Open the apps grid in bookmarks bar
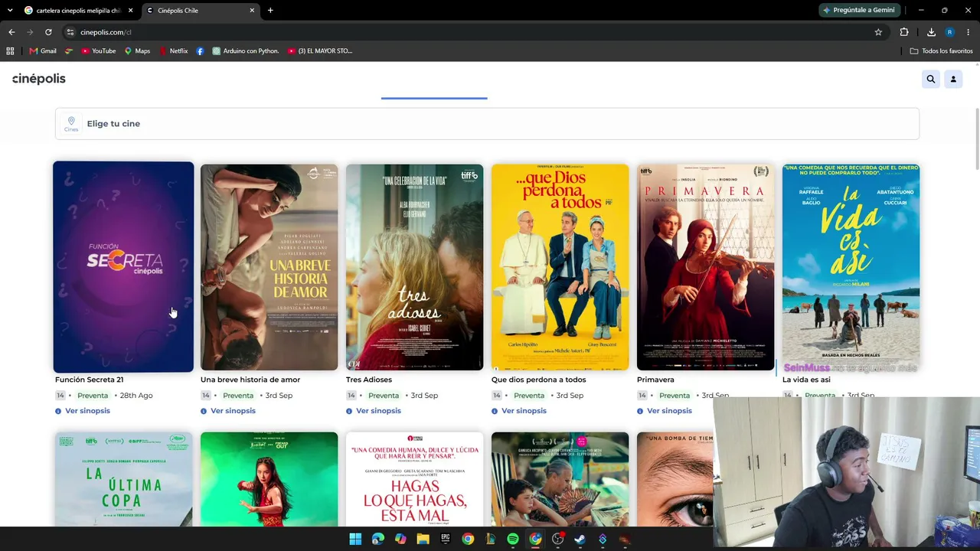Image resolution: width=980 pixels, height=551 pixels. point(10,51)
